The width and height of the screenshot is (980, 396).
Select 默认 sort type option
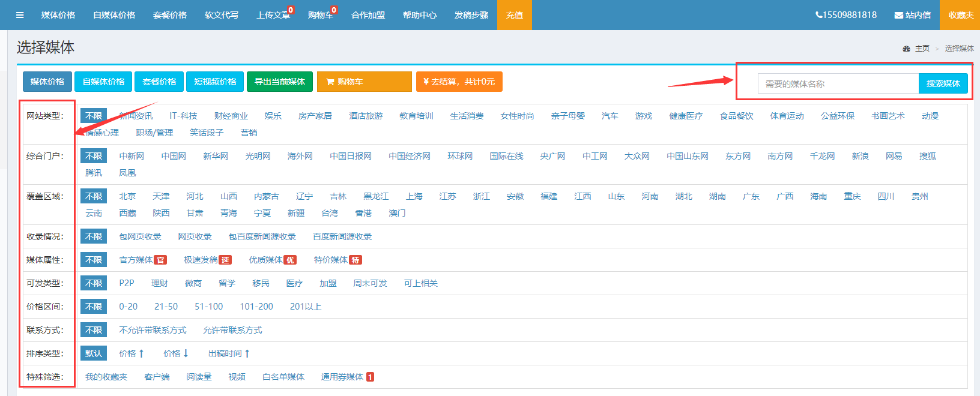tap(94, 353)
